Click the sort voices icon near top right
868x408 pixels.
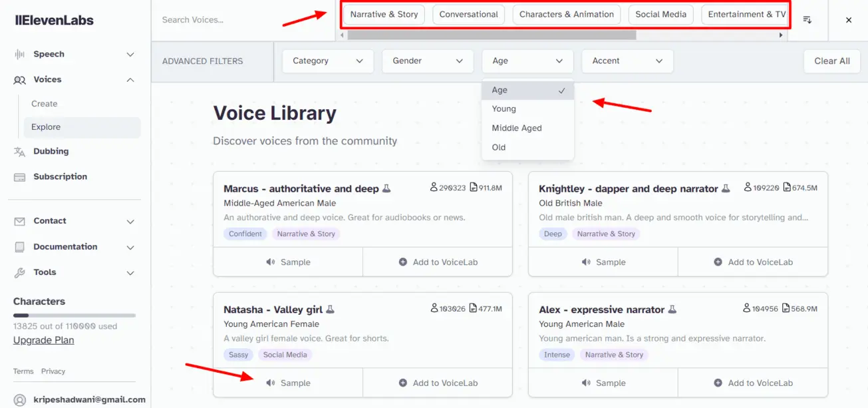click(807, 20)
